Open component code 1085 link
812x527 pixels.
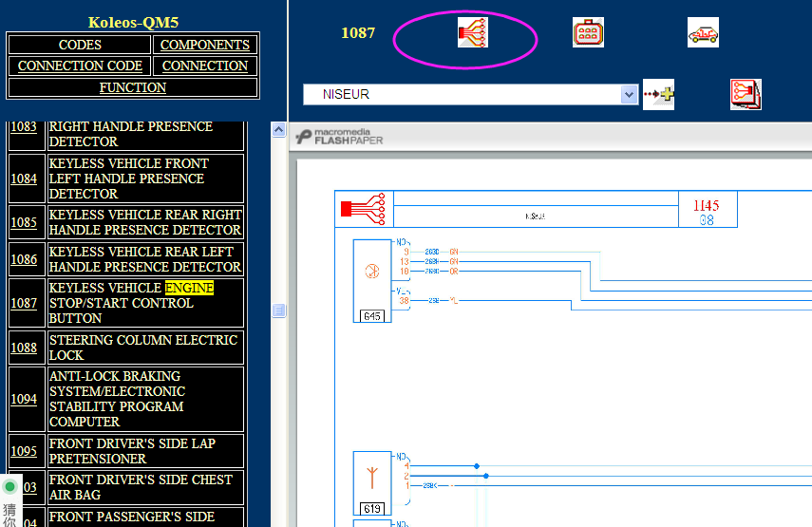tap(24, 222)
